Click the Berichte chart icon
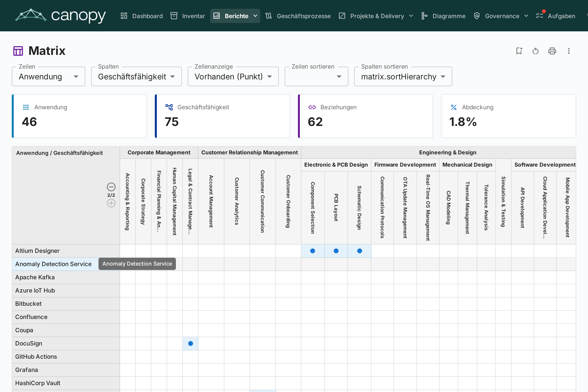588x392 pixels. [x=217, y=16]
